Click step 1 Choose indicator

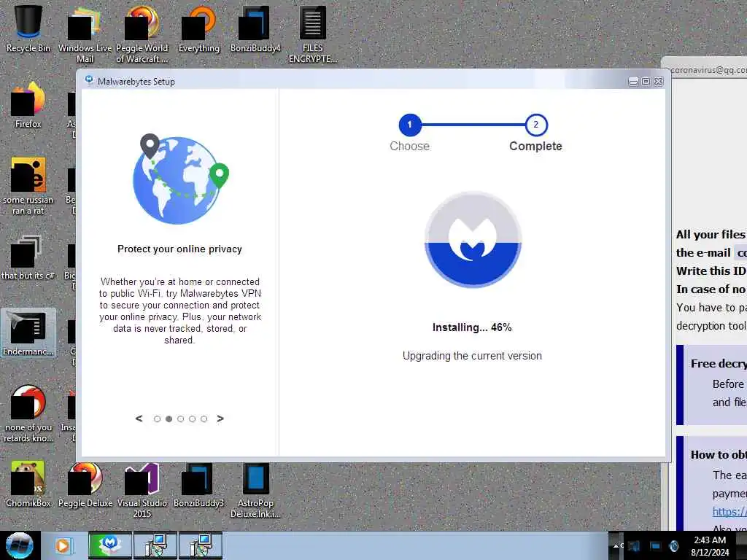point(410,125)
